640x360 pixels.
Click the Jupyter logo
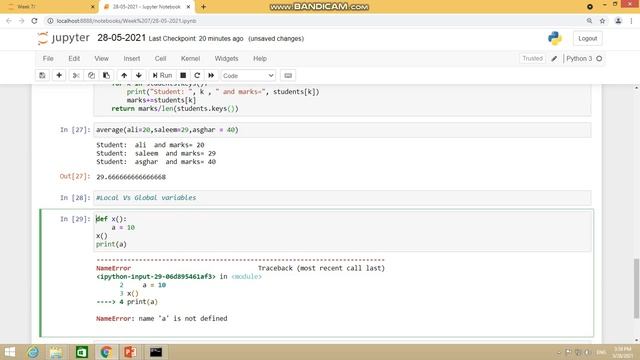[x=63, y=38]
